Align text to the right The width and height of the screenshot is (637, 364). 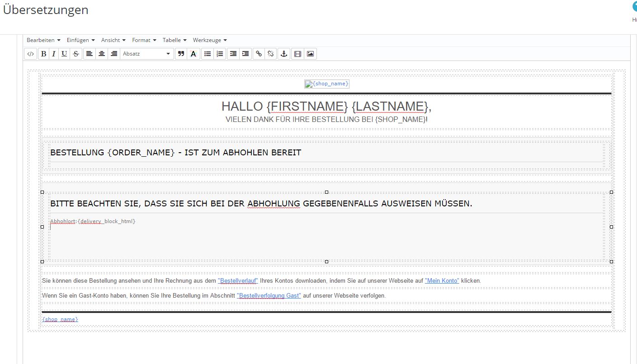[114, 54]
